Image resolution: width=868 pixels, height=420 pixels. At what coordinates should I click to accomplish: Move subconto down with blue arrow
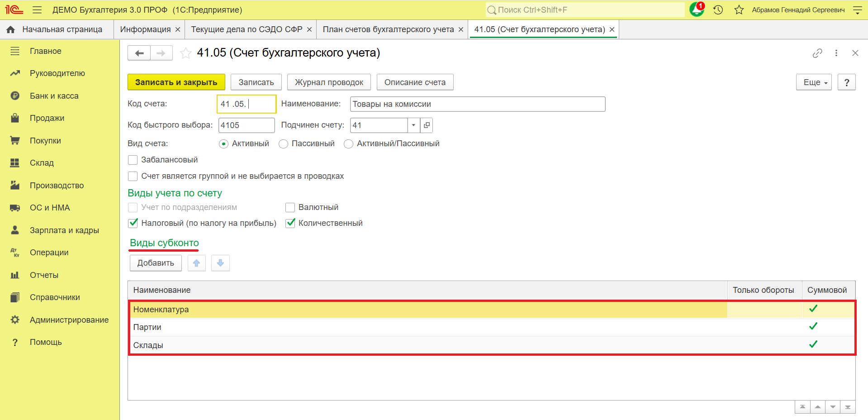click(220, 263)
